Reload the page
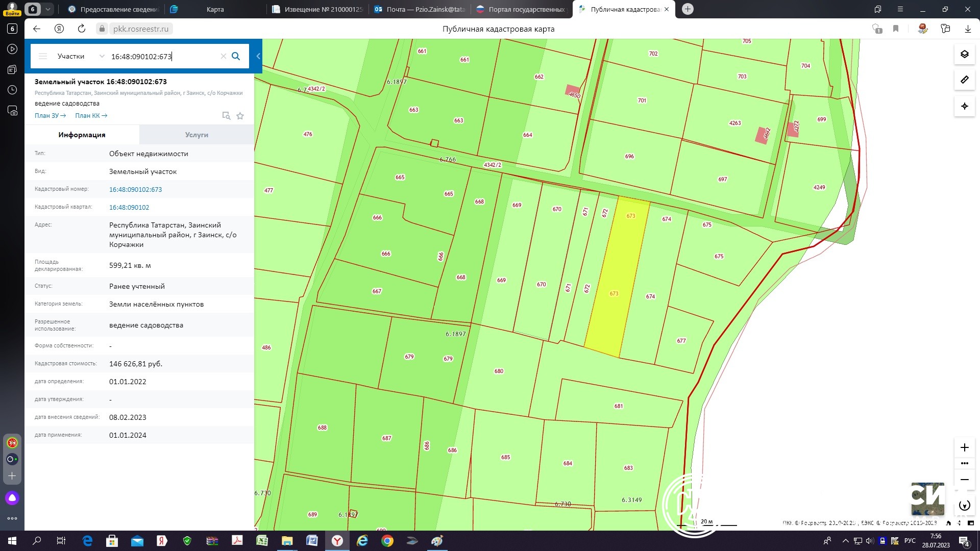 [82, 29]
